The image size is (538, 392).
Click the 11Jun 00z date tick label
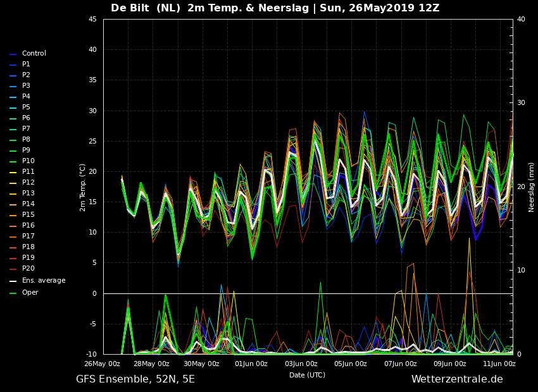pyautogui.click(x=499, y=364)
